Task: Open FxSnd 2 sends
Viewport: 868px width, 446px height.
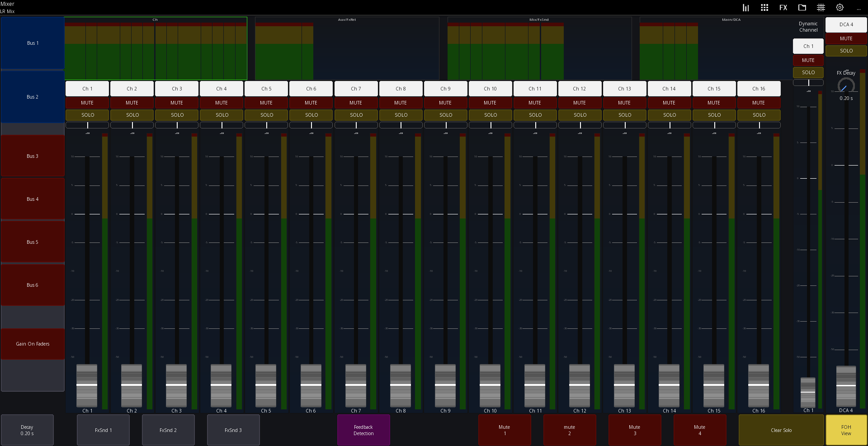Action: (x=168, y=430)
